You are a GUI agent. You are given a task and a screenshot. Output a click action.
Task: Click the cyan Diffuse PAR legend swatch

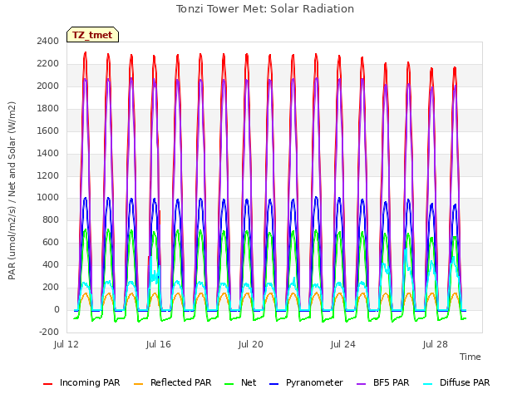(x=428, y=384)
